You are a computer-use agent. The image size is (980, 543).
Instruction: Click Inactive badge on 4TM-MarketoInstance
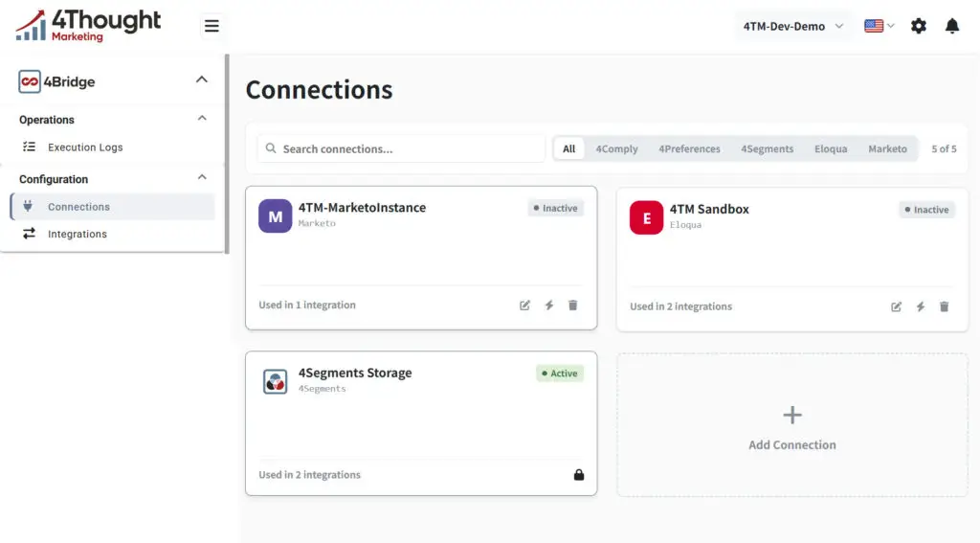[x=556, y=209]
